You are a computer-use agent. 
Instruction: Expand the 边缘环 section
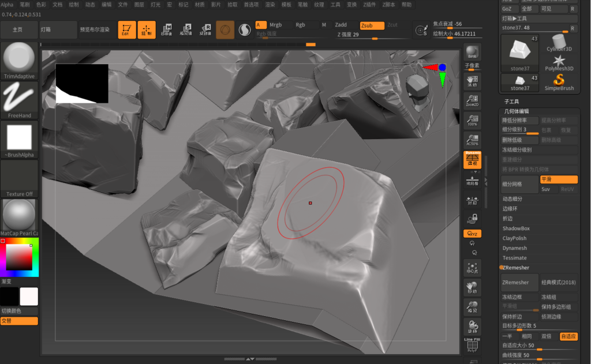coord(510,209)
